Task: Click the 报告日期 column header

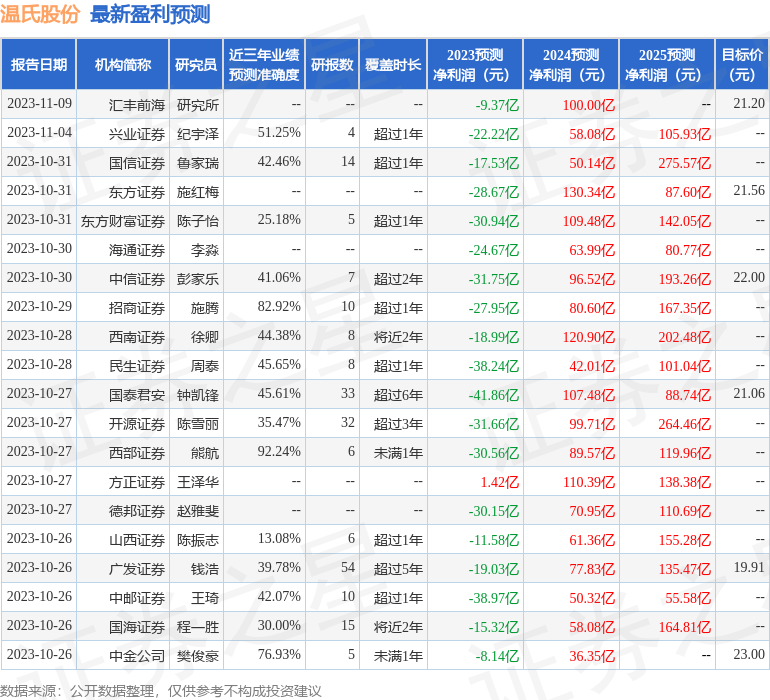Action: (38, 64)
